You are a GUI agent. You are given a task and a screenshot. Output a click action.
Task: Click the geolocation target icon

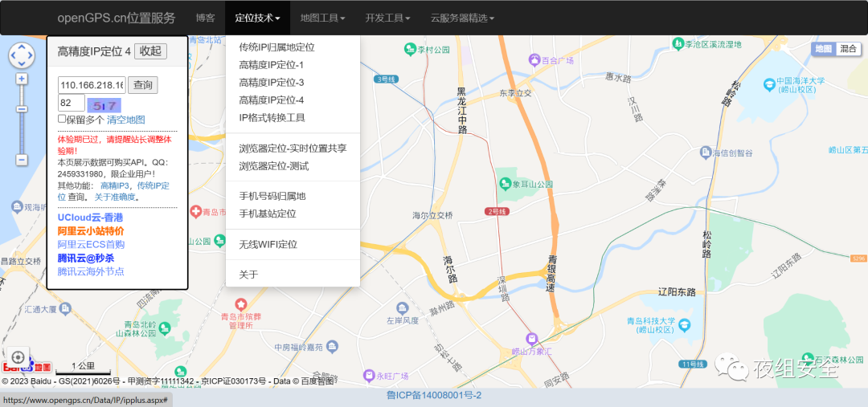[18, 357]
